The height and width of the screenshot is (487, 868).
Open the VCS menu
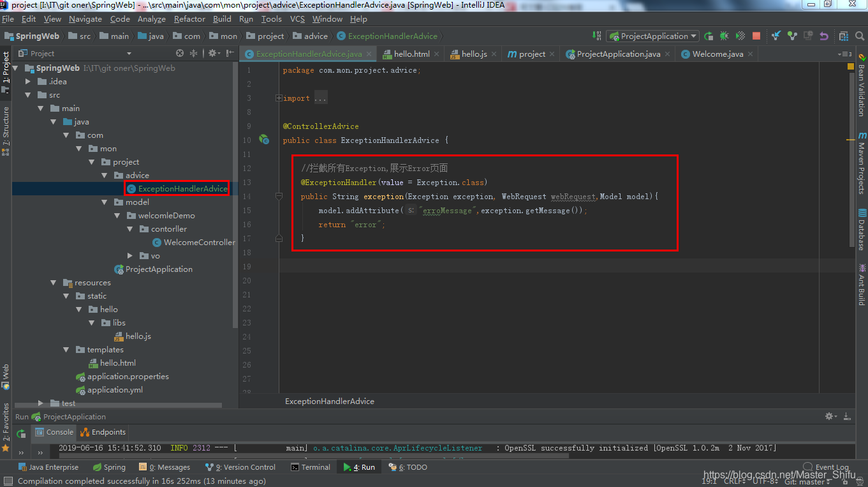[297, 19]
